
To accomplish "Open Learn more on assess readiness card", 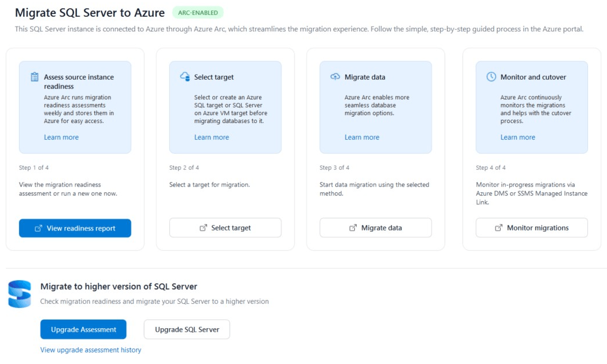I will [x=61, y=137].
